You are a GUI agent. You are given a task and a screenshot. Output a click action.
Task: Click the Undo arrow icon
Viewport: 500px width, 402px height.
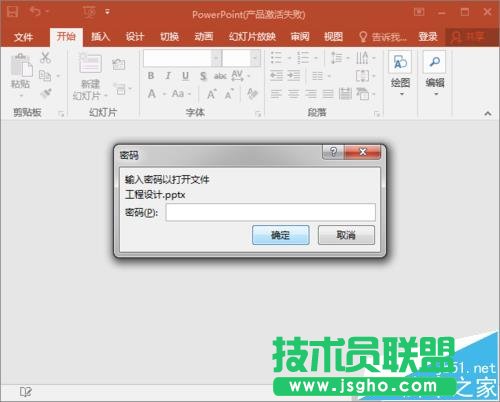click(x=35, y=12)
